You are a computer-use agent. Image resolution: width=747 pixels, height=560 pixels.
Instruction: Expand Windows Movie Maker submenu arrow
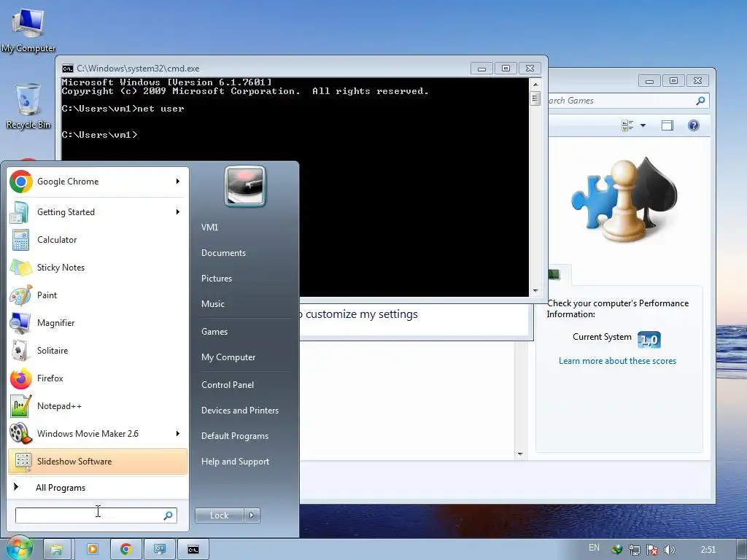178,433
